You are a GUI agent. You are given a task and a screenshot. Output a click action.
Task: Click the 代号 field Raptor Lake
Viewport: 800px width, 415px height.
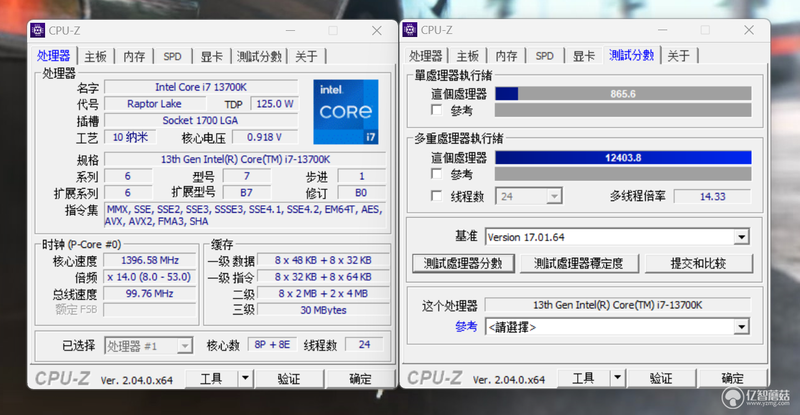155,104
